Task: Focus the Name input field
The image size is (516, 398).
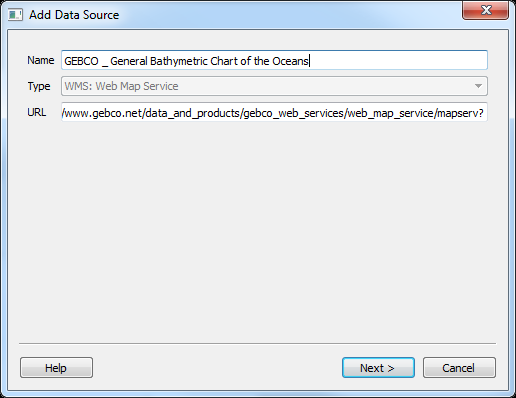Action: 274,60
